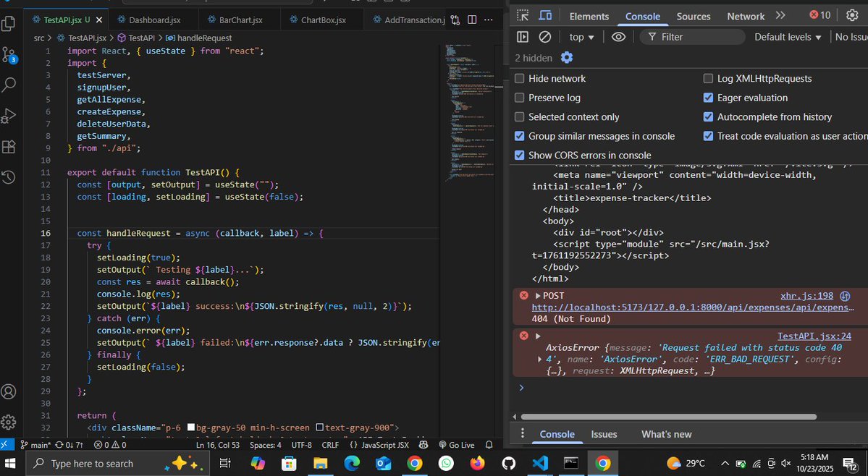Open GitHub Desktop from the taskbar
Viewport: 868px width, 476px height.
(x=508, y=463)
